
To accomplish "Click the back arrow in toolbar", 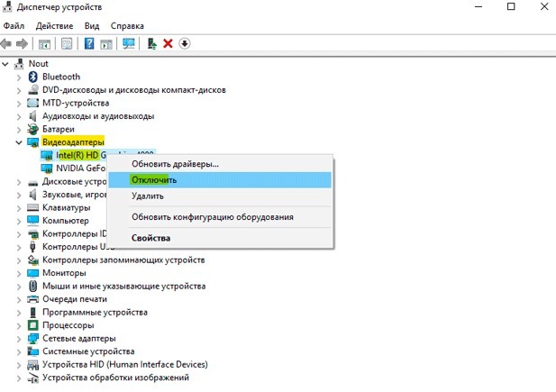I will click(6, 43).
